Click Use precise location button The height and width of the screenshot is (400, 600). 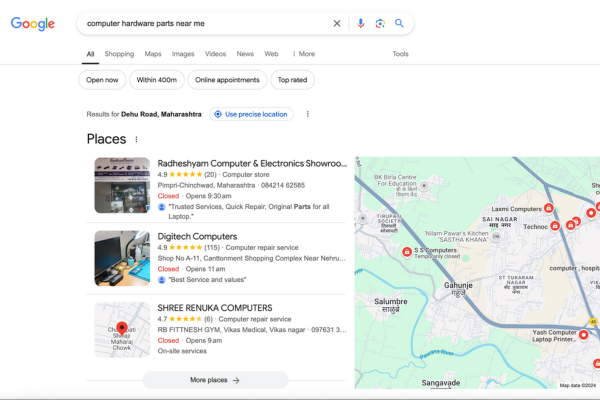coord(251,114)
